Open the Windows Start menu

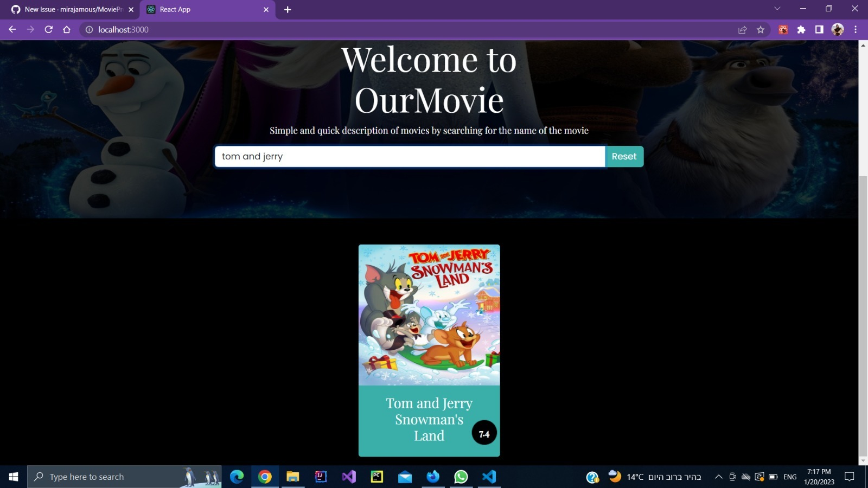click(14, 477)
